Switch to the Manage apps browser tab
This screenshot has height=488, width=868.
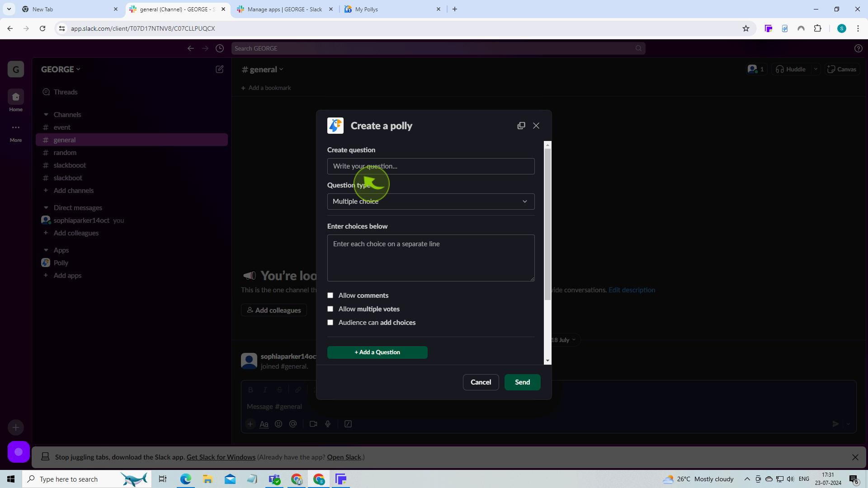(x=285, y=9)
